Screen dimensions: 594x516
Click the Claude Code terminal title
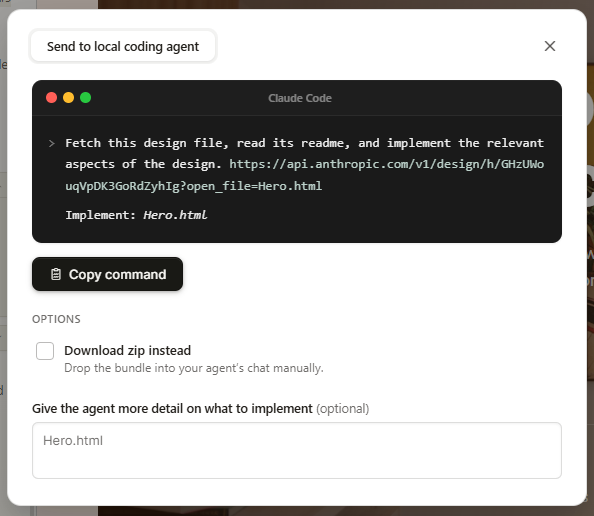(x=300, y=98)
